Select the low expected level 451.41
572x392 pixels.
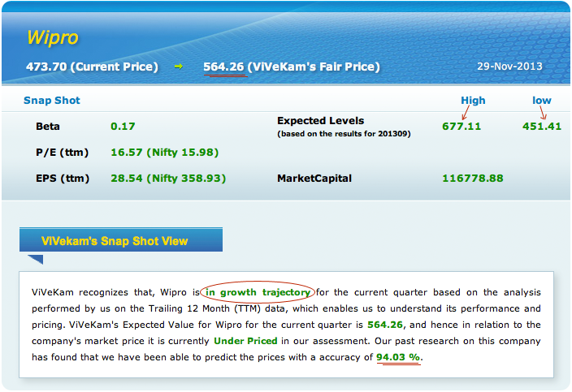[x=542, y=127]
